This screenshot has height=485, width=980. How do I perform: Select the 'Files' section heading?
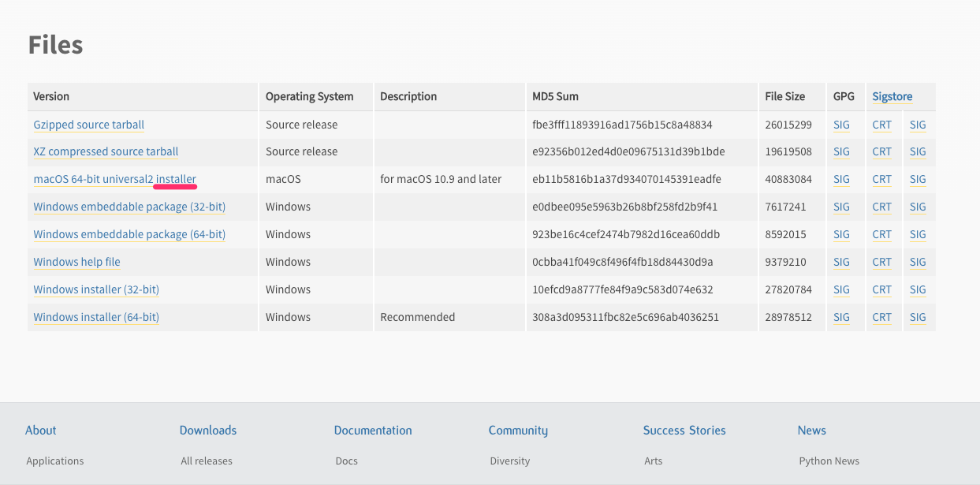55,45
